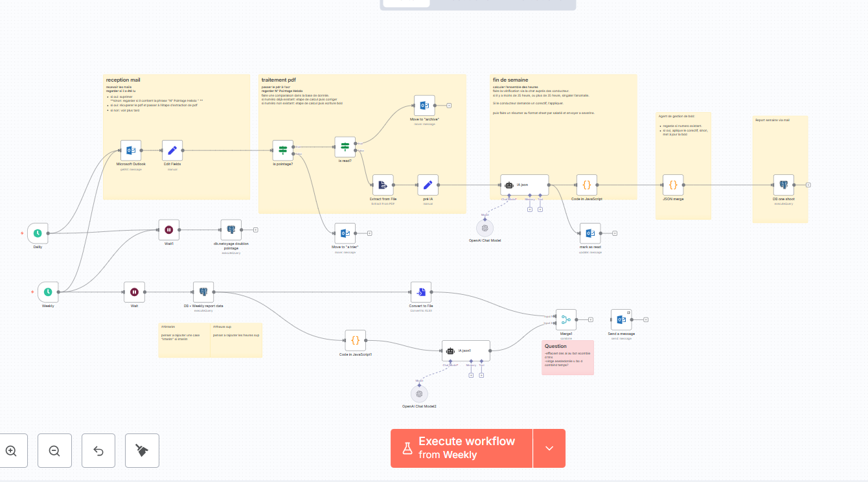Add node after Move to "archive" output
Screen dimensions: 868x484
449,105
